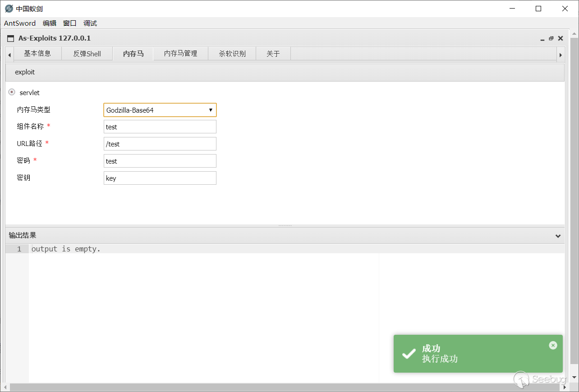Click the URL路径 input field
The height and width of the screenshot is (392, 579).
[x=160, y=144]
